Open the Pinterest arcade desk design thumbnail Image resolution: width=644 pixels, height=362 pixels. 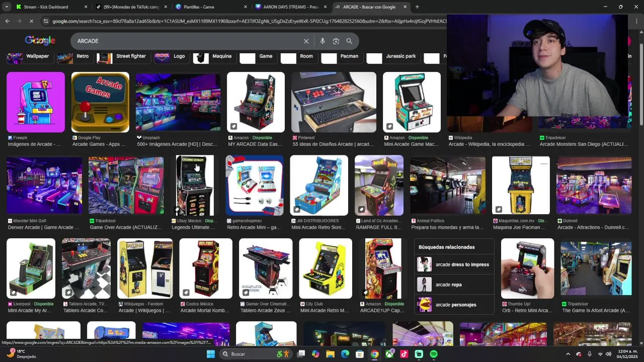[334, 102]
